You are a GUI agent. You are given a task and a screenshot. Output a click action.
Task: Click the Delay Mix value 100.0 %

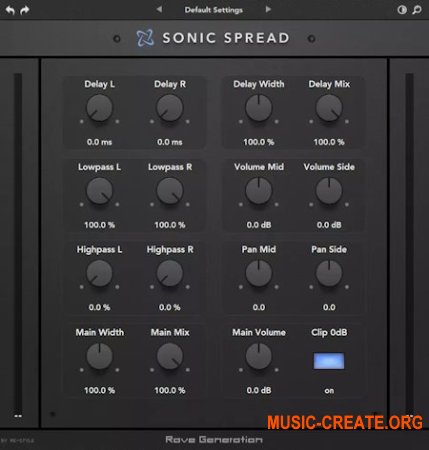click(x=329, y=142)
